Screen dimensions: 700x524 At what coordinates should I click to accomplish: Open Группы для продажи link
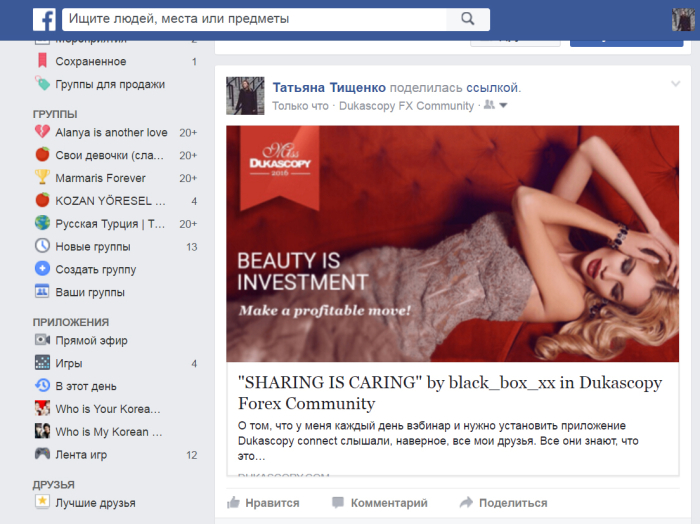pyautogui.click(x=110, y=84)
